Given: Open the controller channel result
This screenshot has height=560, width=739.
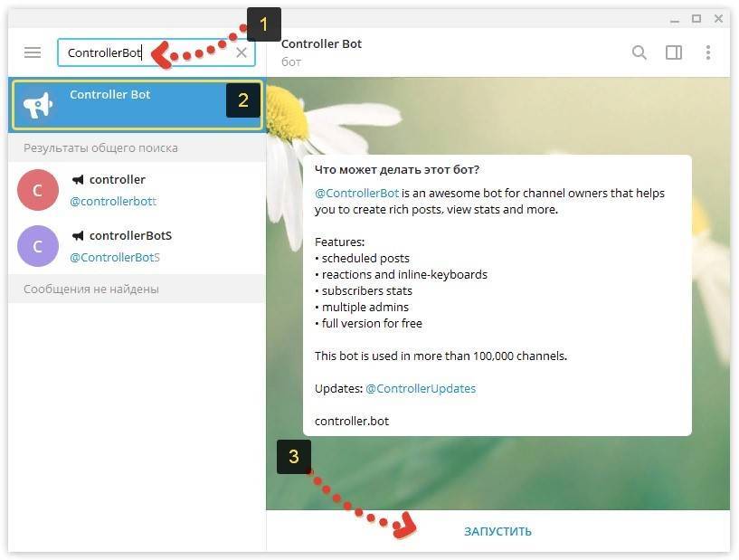Looking at the screenshot, I should 137,190.
